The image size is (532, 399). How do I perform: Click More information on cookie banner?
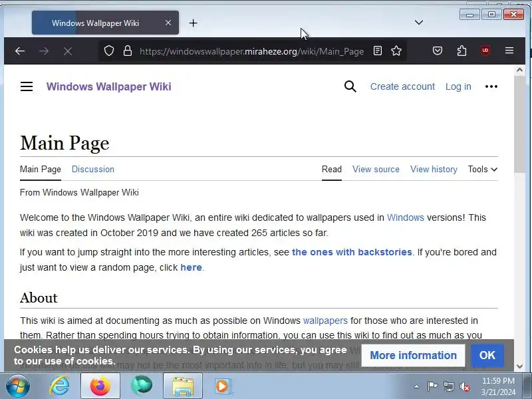pyautogui.click(x=413, y=355)
